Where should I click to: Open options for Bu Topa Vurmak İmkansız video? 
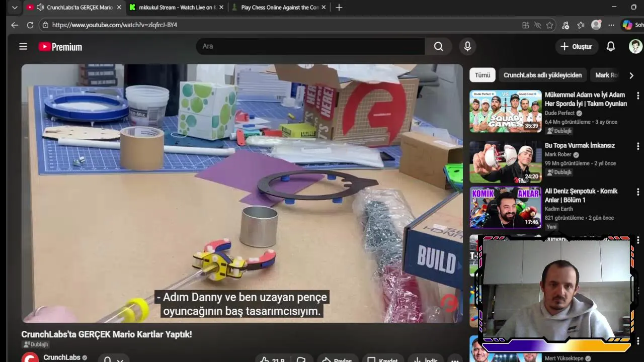(x=638, y=146)
